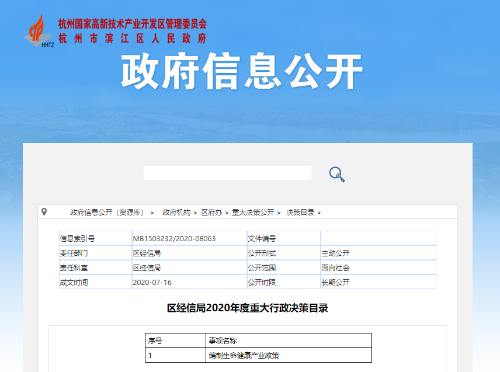Focus the search input field
Image resolution: width=500 pixels, height=372 pixels.
[227, 173]
